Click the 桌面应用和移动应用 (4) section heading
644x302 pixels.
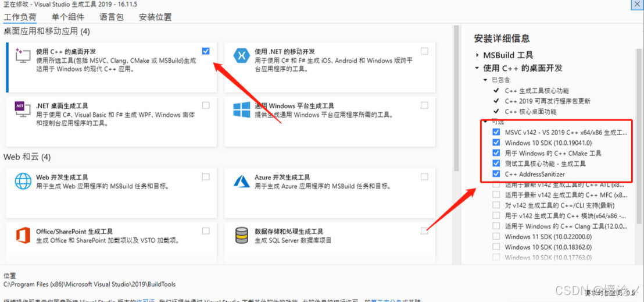46,31
